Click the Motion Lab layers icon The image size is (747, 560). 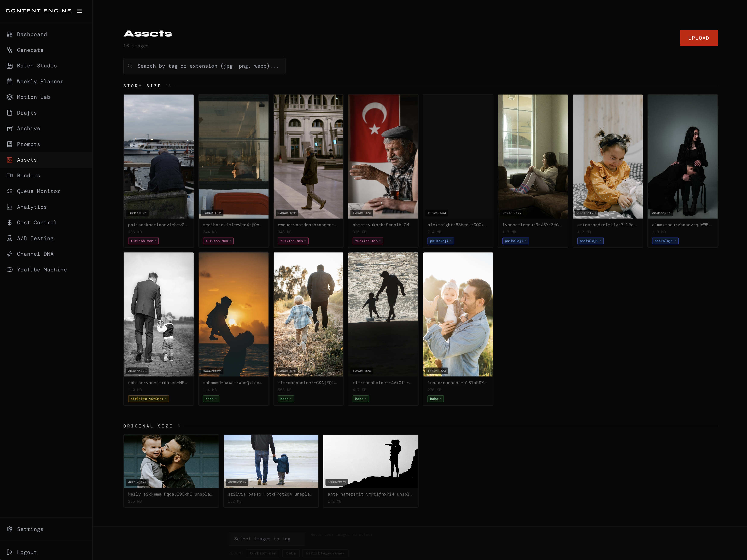pyautogui.click(x=9, y=97)
